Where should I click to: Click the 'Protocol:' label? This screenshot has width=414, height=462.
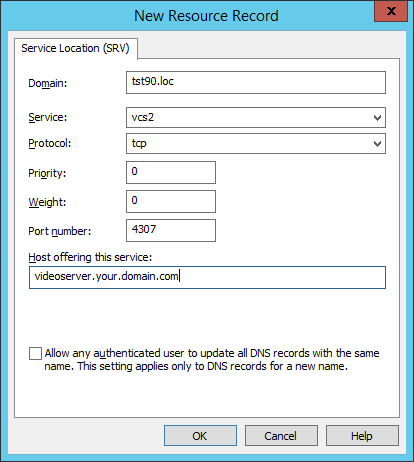point(50,143)
